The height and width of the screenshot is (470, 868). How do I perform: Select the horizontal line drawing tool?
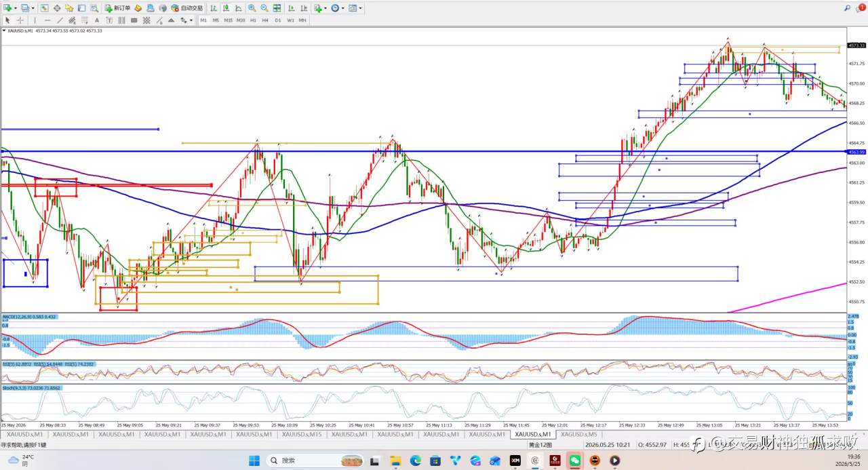(47, 20)
